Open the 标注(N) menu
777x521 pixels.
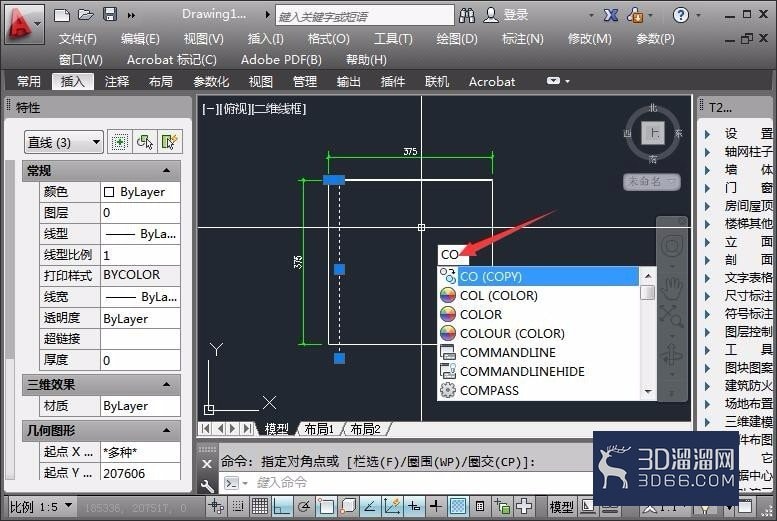pyautogui.click(x=523, y=39)
